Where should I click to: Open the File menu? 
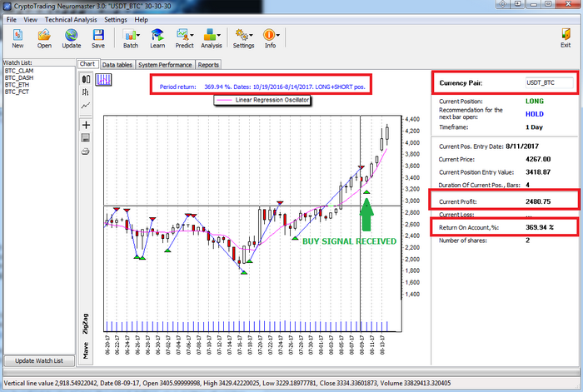[11, 20]
